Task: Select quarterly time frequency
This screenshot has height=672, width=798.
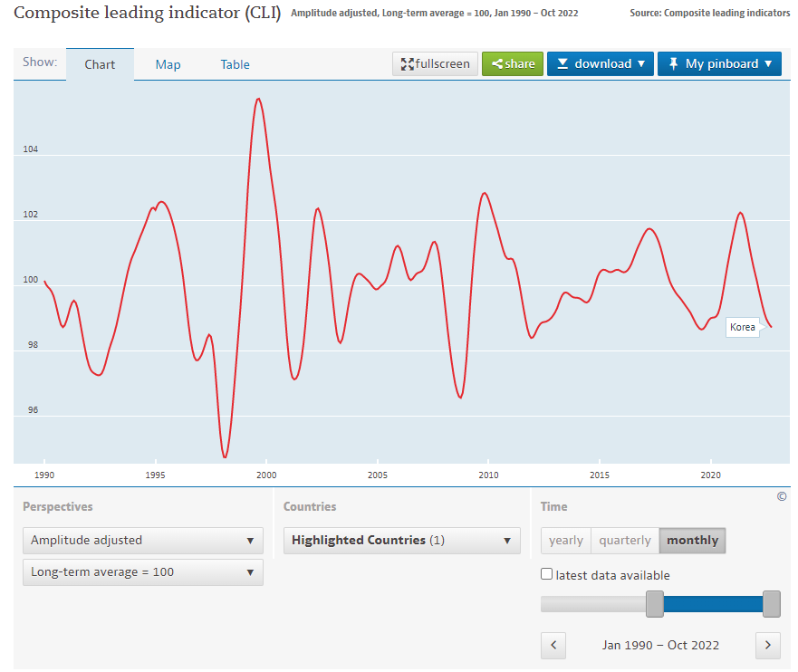Action: pyautogui.click(x=625, y=541)
